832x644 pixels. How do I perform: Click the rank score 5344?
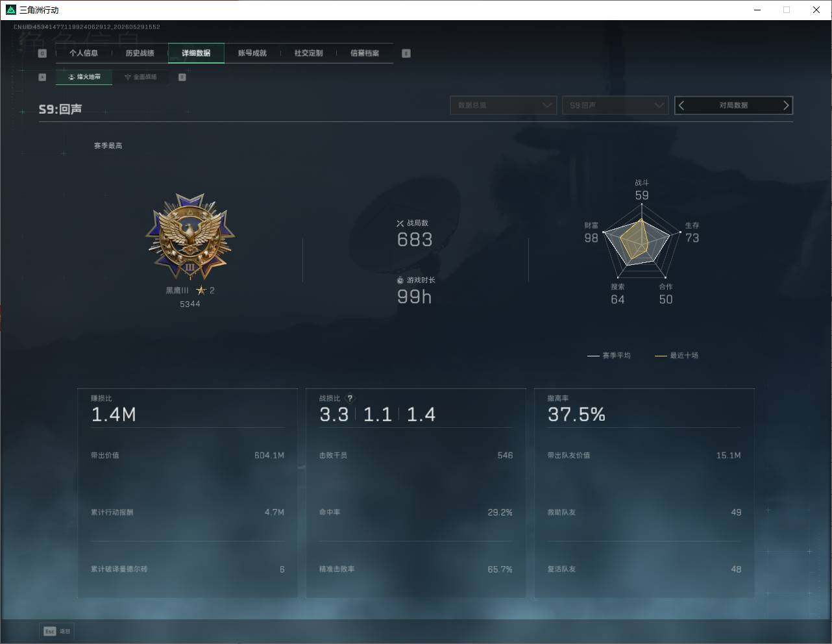[190, 304]
